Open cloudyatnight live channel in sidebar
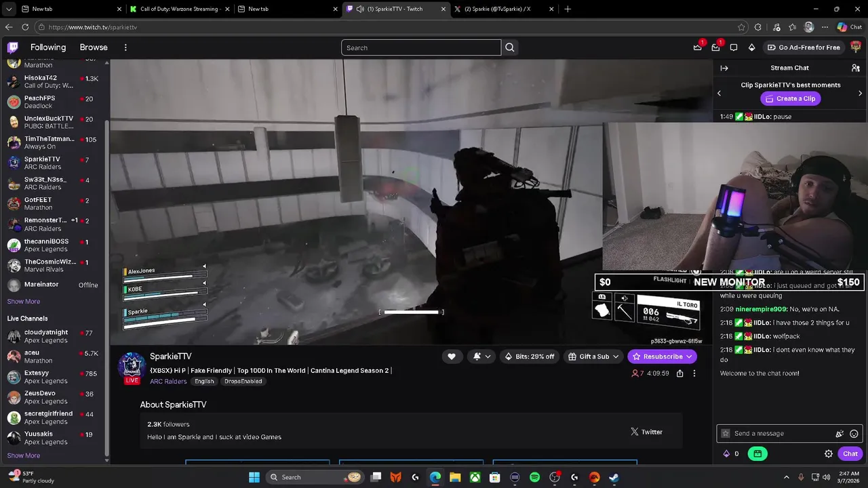Image resolution: width=868 pixels, height=488 pixels. pos(54,336)
